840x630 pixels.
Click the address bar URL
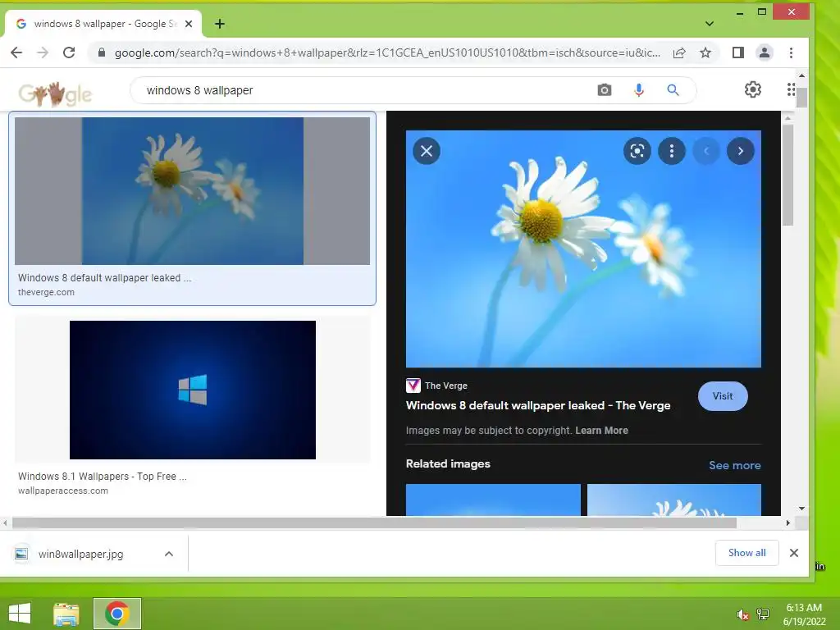387,52
